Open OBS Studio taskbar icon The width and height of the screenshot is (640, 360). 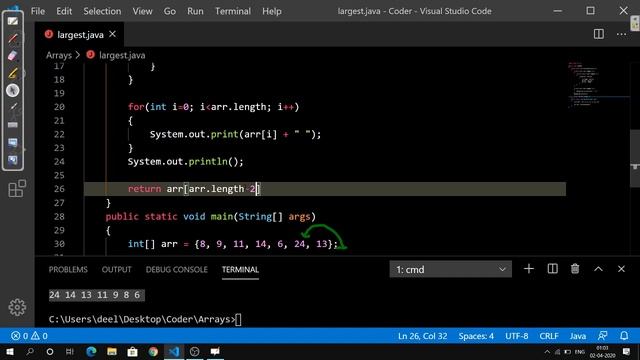(x=194, y=351)
